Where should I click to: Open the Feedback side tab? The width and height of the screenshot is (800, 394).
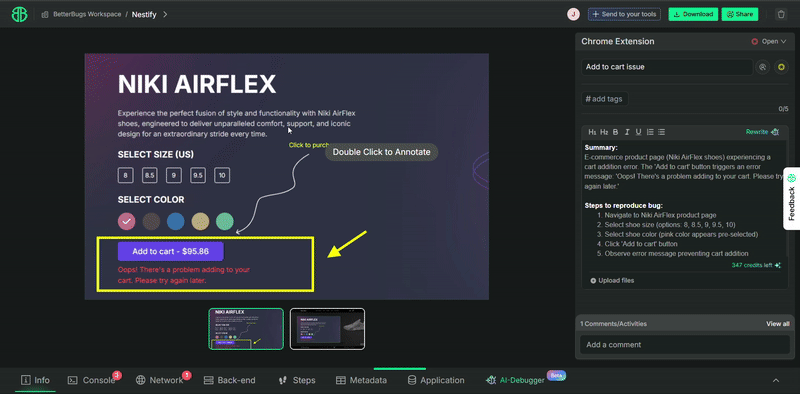tap(791, 199)
